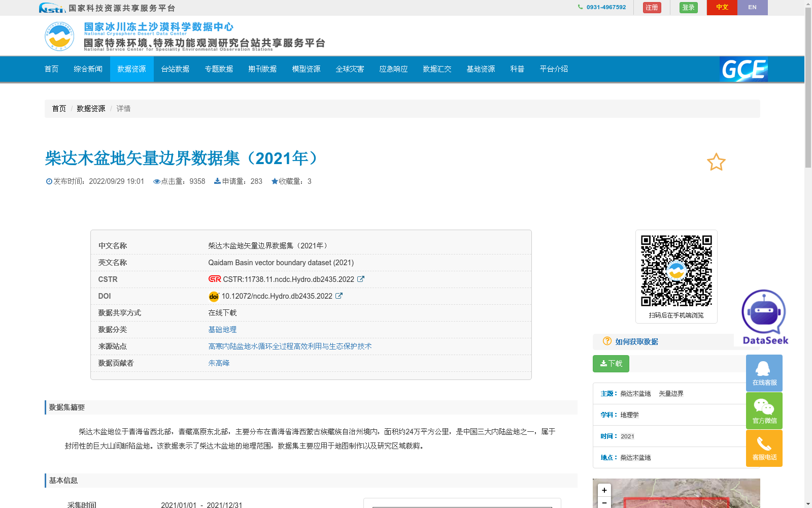Image resolution: width=812 pixels, height=508 pixels.
Task: Click the Nsti platform logo
Action: pyautogui.click(x=51, y=8)
